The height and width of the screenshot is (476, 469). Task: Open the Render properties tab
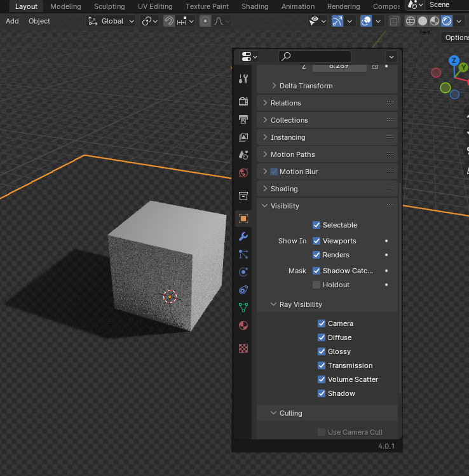[x=243, y=102]
